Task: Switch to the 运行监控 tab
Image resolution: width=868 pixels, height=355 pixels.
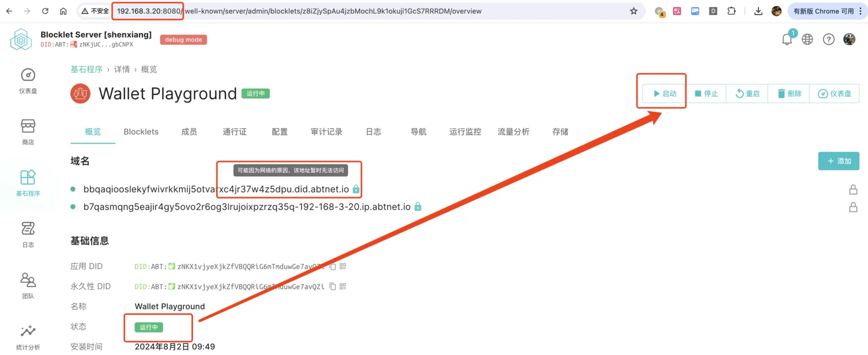Action: coord(465,132)
